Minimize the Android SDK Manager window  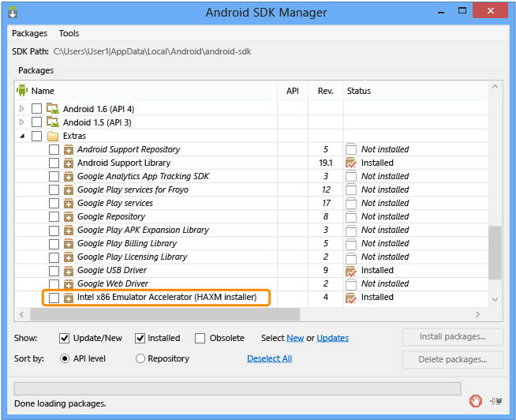441,12
